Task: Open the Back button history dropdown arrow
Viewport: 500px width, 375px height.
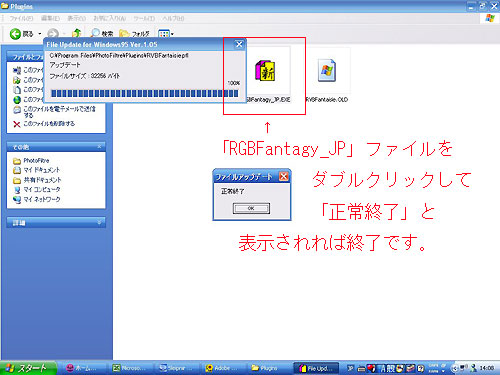Action: 40,34
